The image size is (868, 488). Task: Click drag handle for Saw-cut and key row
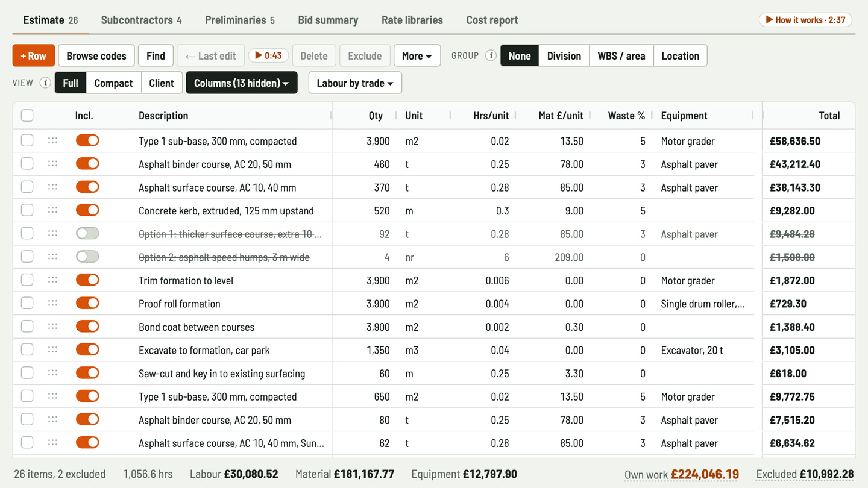[x=52, y=373]
